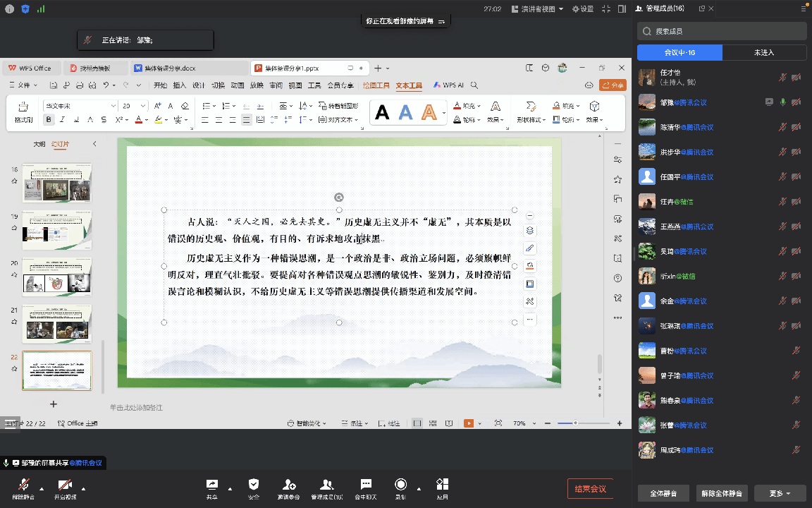
Task: Select slide 21 thumbnail in the slide panel
Action: (57, 324)
